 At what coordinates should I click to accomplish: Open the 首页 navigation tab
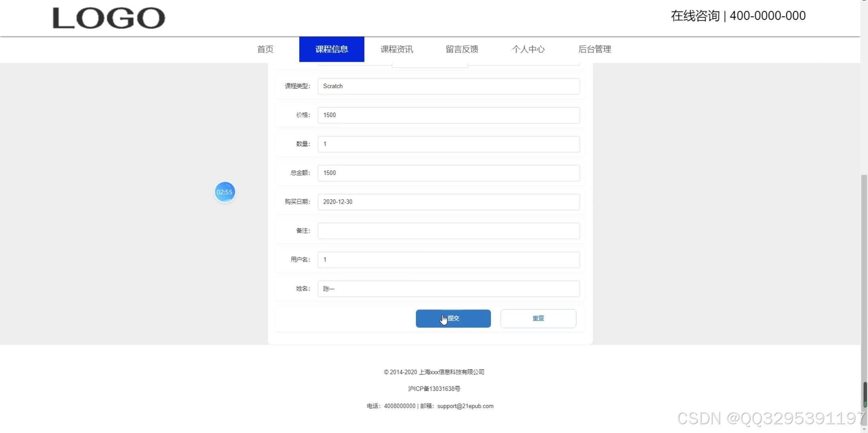[x=265, y=49]
